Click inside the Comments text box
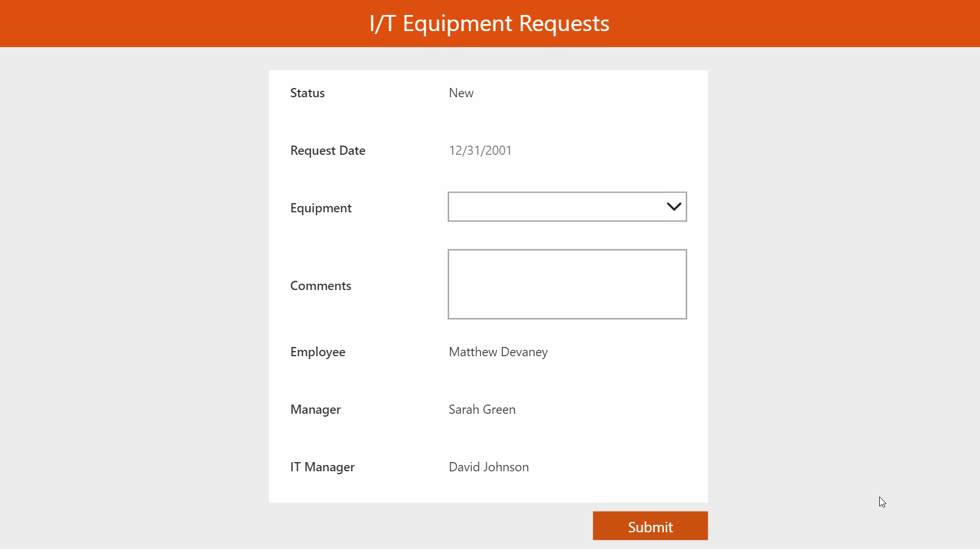The height and width of the screenshot is (549, 980). click(567, 284)
